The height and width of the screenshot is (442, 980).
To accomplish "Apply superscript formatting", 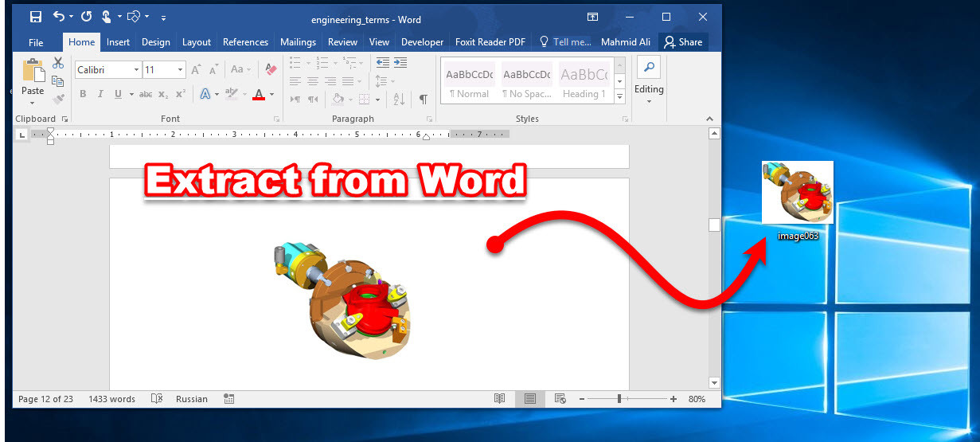I will (x=181, y=94).
